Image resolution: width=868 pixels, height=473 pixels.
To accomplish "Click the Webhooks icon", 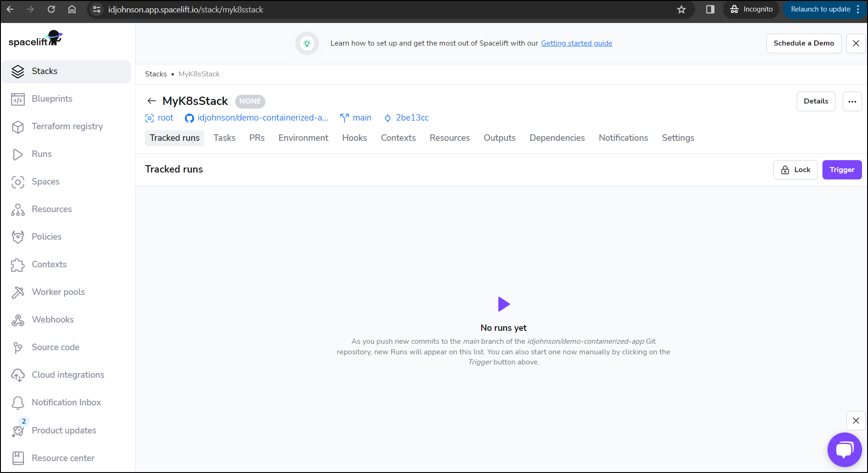I will (18, 320).
